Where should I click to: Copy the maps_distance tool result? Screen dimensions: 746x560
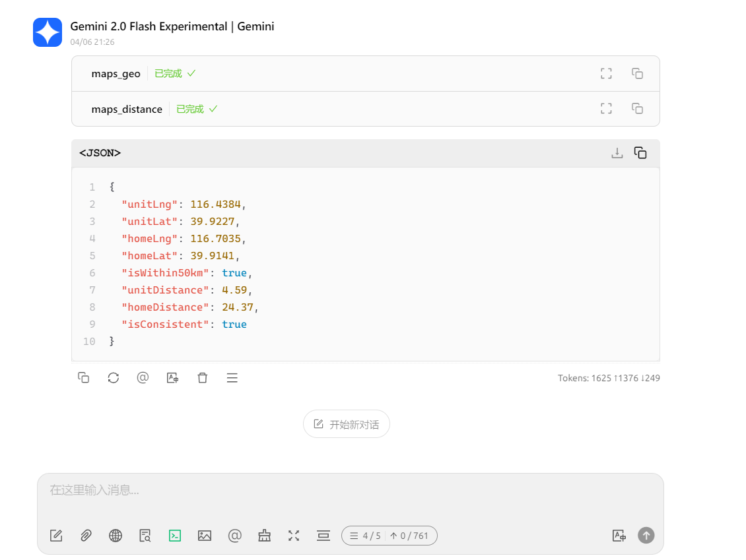pos(638,108)
